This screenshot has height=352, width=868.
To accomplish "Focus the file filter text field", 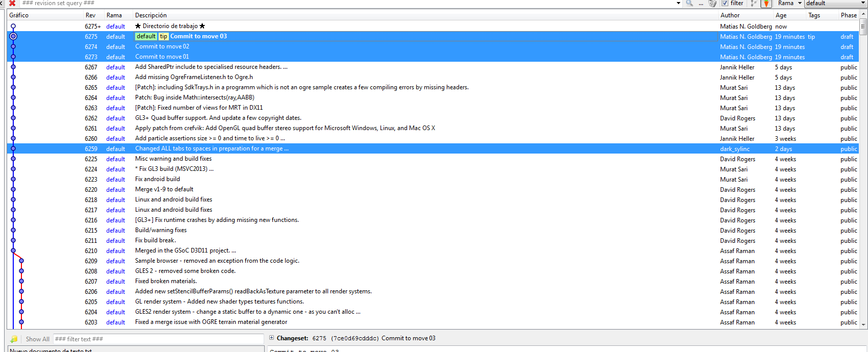I will (158, 339).
